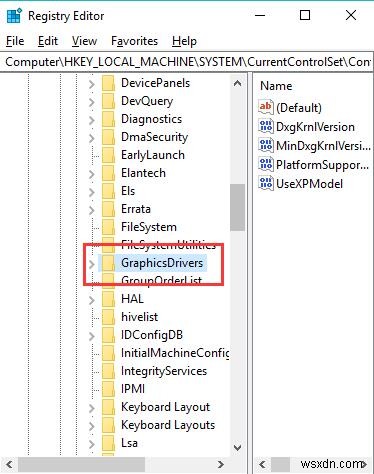Screen dimensions: 374x474
Task: Select the IntegrityServices key name
Action: [x=164, y=371]
